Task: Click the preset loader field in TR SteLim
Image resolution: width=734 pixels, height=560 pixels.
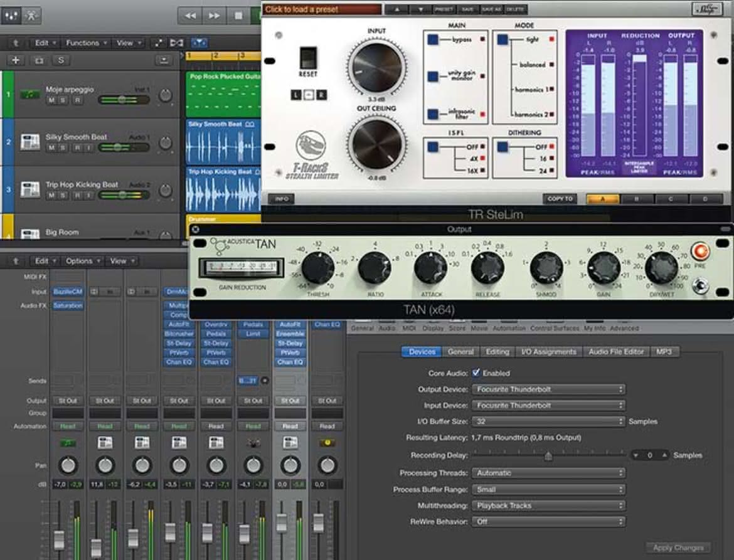Action: click(x=322, y=9)
